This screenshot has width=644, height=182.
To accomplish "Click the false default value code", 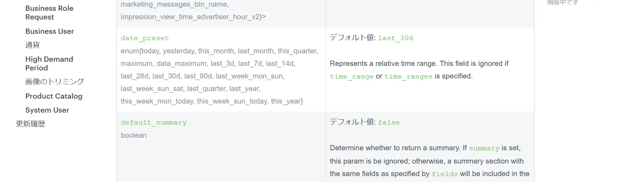I will 389,122.
